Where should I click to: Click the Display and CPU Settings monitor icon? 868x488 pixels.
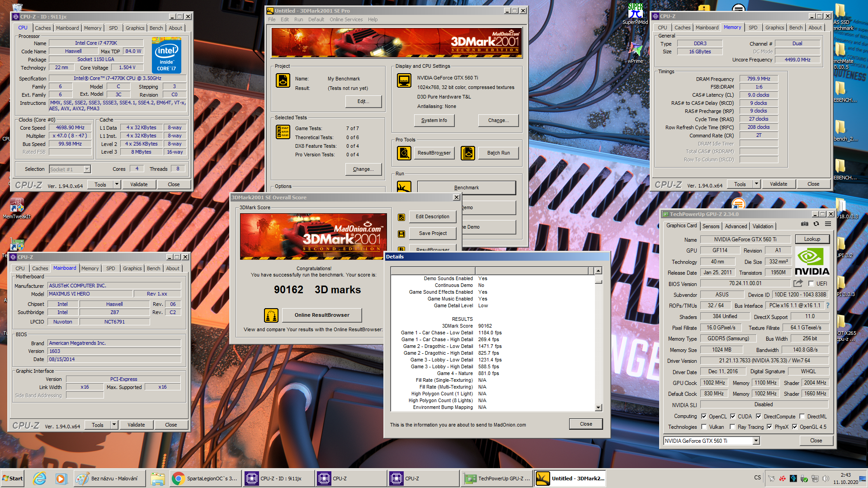[x=404, y=81]
